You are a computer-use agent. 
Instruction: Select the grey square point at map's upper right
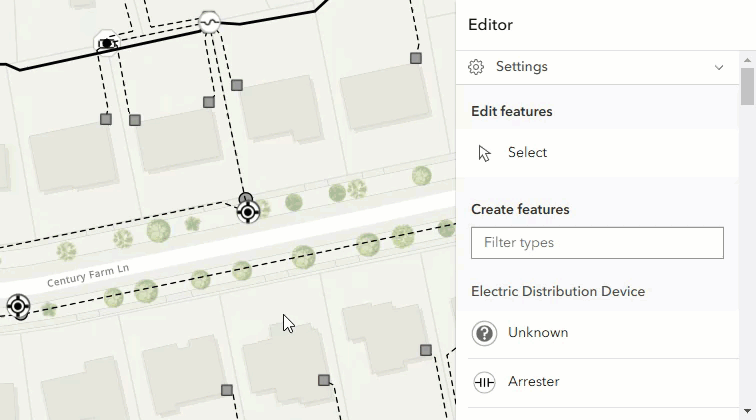pos(416,58)
